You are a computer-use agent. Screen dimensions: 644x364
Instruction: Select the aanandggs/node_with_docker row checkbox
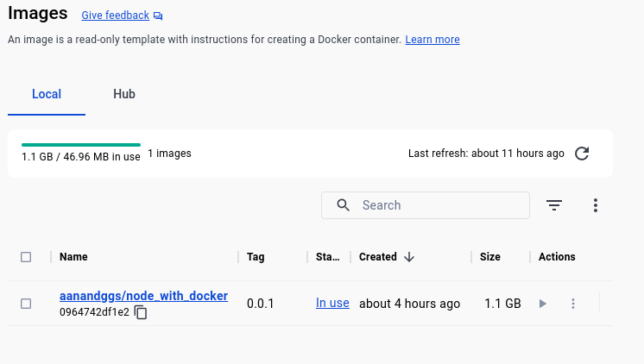[x=26, y=304]
